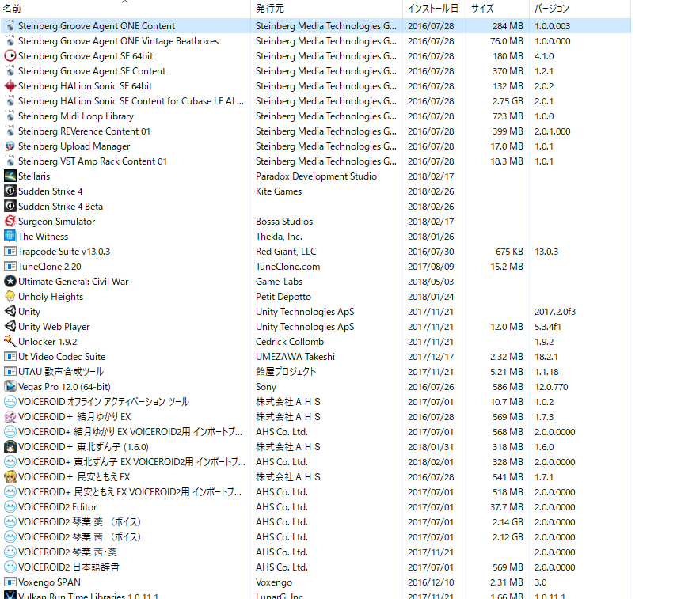Click the UTAU 歌声合成ツール icon
The height and width of the screenshot is (599, 700).
(x=10, y=372)
